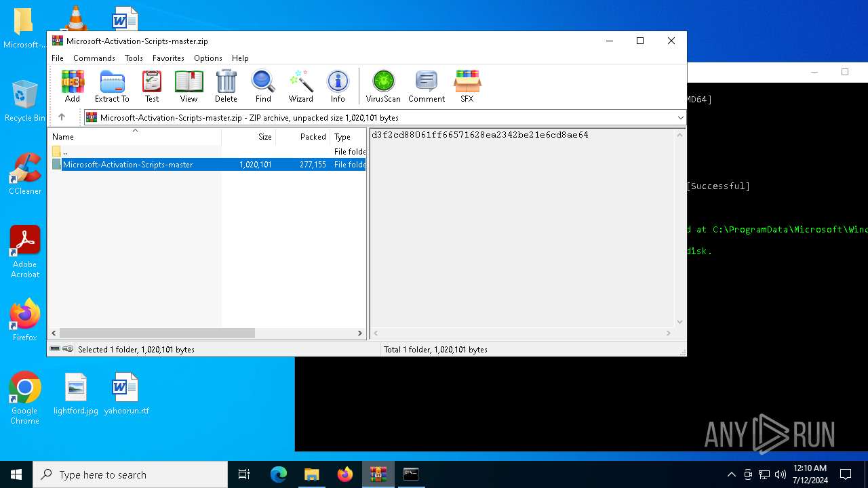
Task: Sort by the Type column header
Action: [349, 136]
